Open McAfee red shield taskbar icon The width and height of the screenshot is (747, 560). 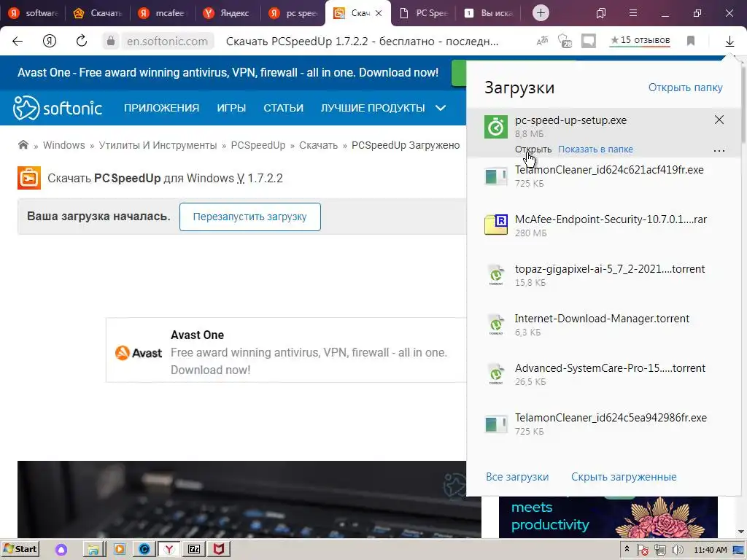point(219,550)
